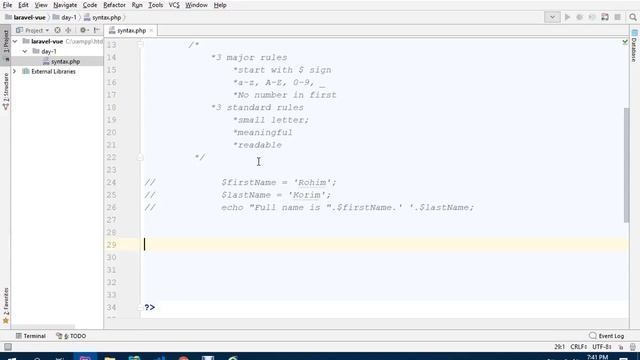Click the fold marker at line 34
Image resolution: width=640 pixels, height=360 pixels.
pyautogui.click(x=140, y=307)
